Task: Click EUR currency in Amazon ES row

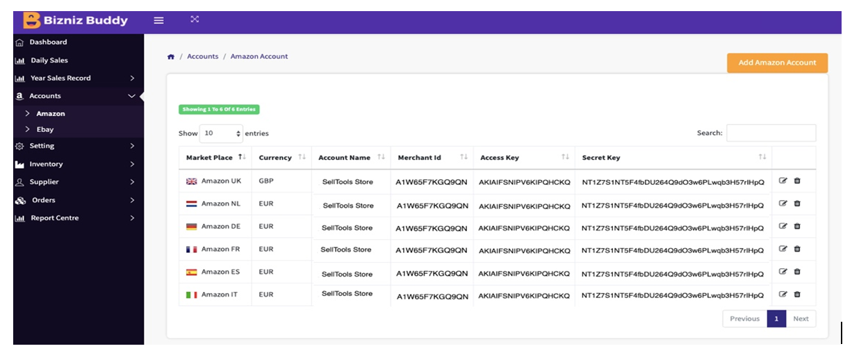Action: 266,272
